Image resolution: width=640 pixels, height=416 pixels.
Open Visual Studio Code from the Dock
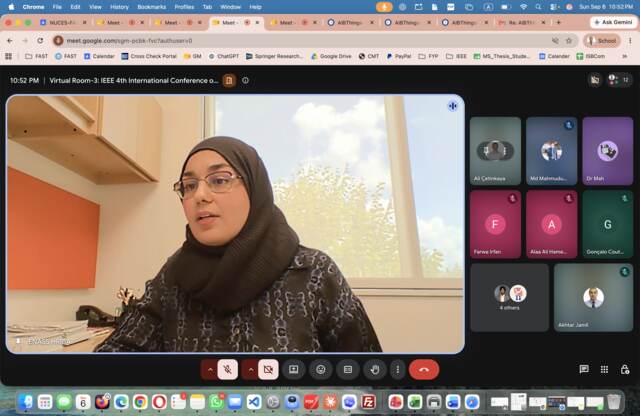tap(254, 402)
